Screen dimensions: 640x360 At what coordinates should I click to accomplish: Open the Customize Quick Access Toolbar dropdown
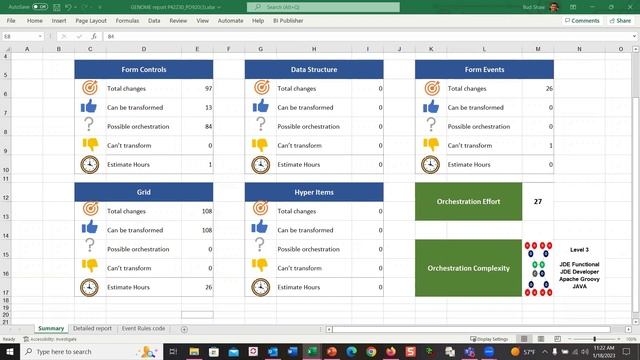click(x=100, y=7)
